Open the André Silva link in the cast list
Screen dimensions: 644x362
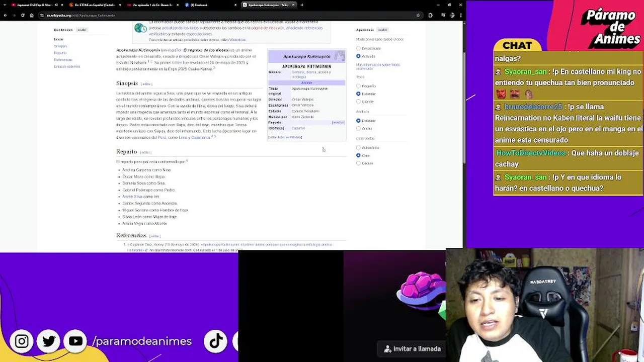tap(132, 197)
